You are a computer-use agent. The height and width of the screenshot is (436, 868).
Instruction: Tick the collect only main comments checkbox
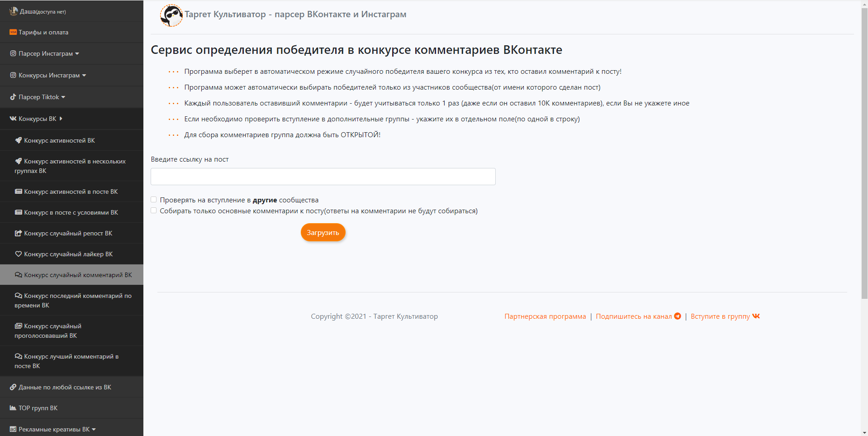[154, 211]
